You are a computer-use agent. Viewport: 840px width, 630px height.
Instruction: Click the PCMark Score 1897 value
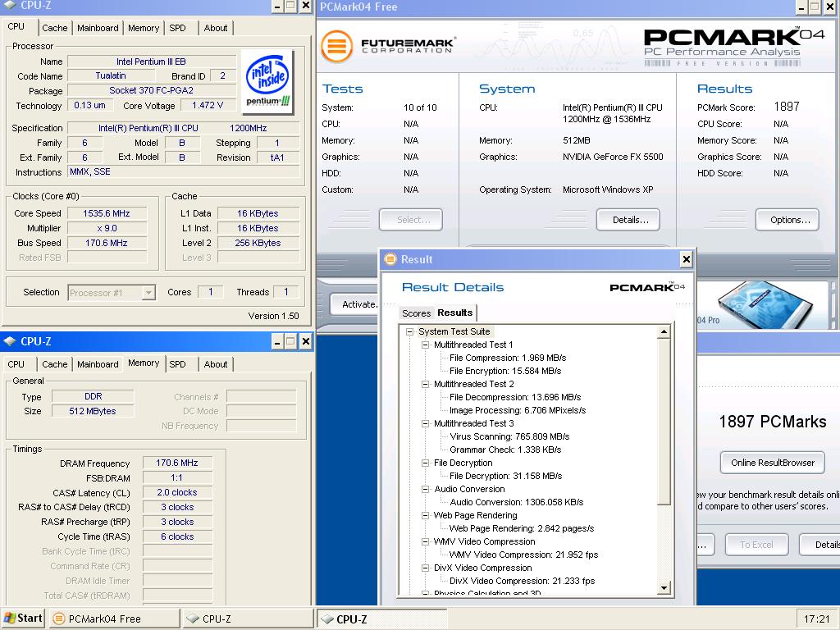[787, 107]
